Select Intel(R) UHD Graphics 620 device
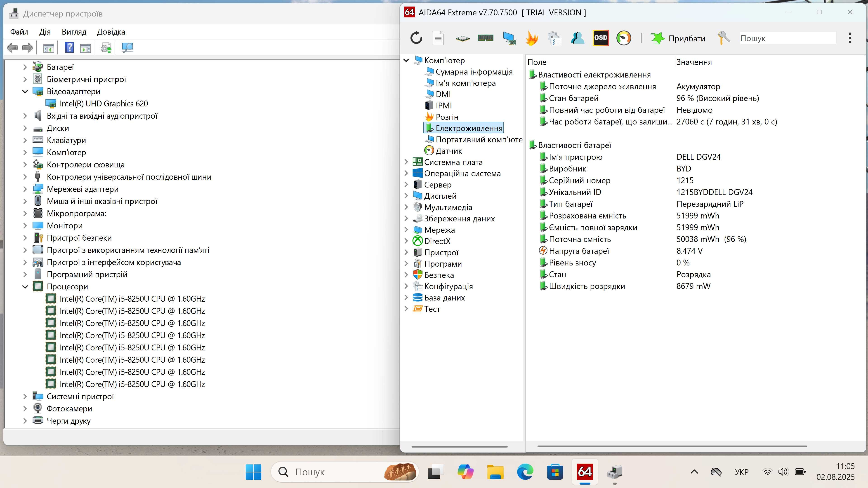868x488 pixels. tap(104, 104)
